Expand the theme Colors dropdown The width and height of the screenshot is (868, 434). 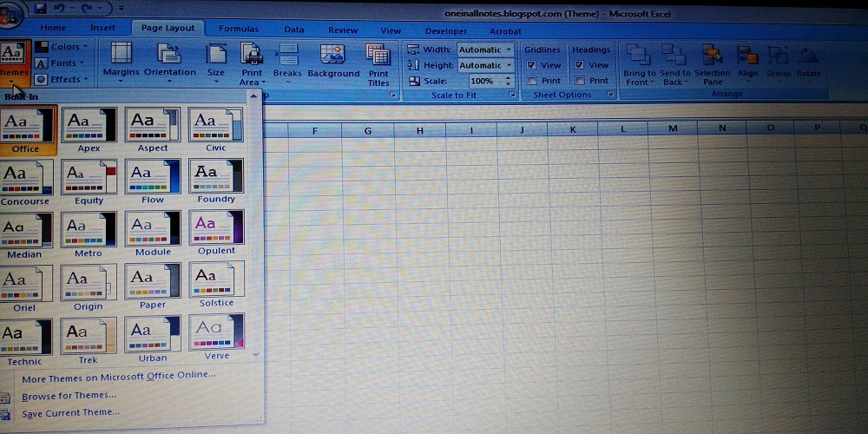62,47
